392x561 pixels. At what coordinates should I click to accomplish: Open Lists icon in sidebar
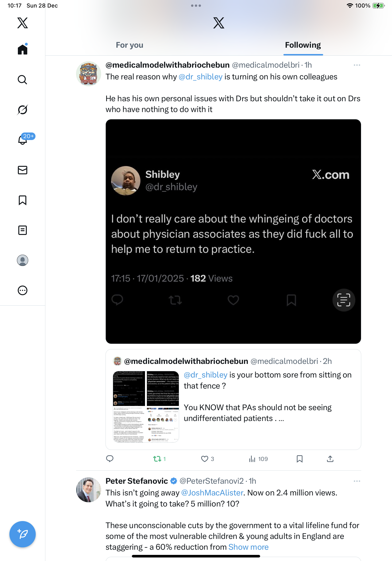23,230
